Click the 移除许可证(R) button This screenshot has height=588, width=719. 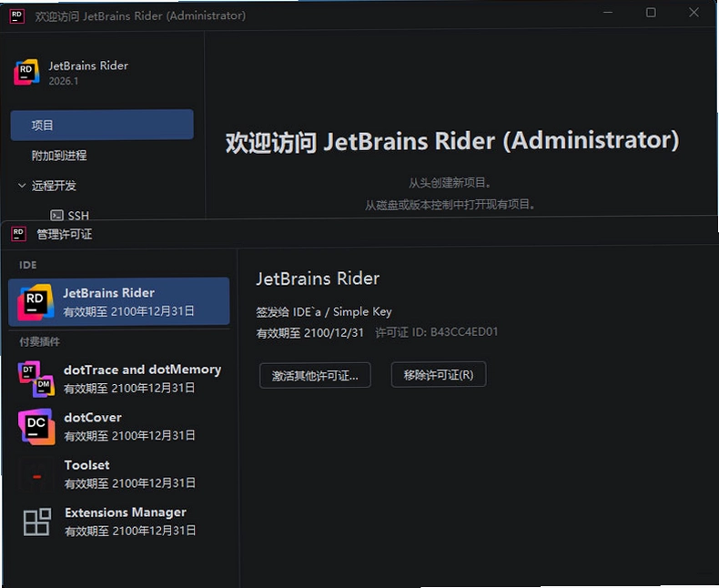pos(439,375)
